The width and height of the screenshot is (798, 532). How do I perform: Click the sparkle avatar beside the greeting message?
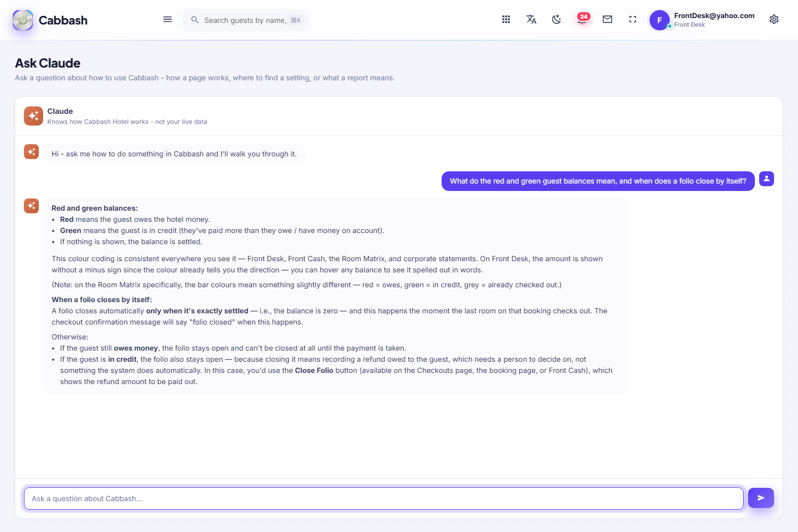pyautogui.click(x=31, y=152)
